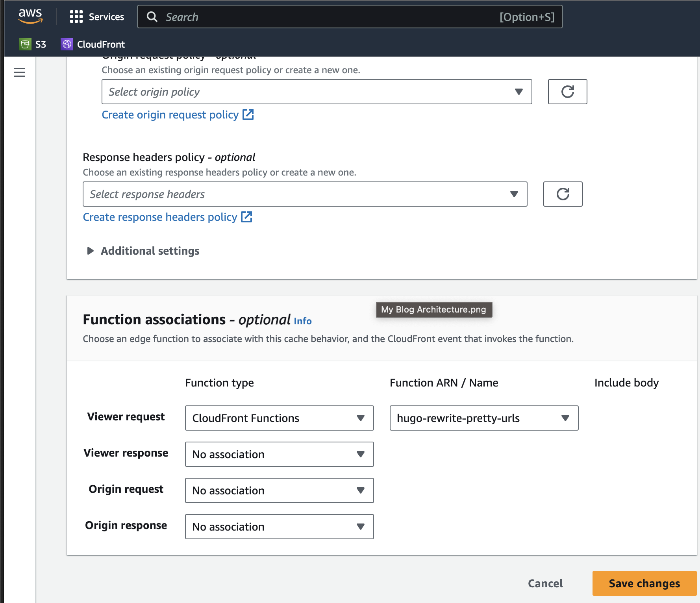The image size is (700, 603).
Task: Open the CloudFront shortcut icon
Action: [x=67, y=44]
